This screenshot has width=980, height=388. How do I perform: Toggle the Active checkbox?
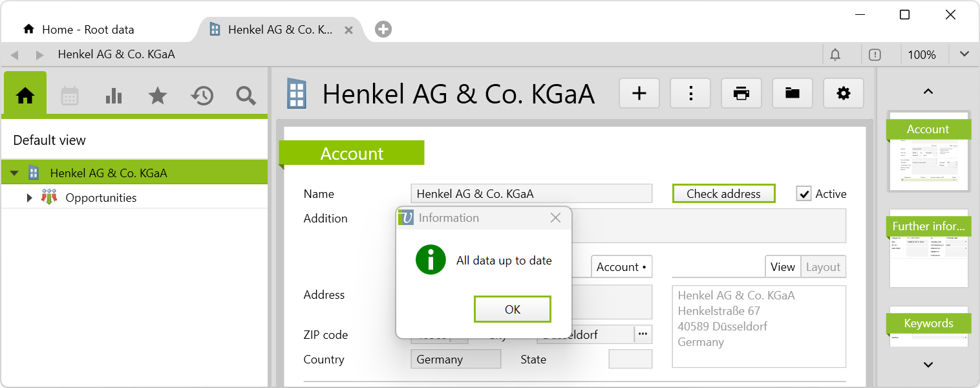coord(804,194)
